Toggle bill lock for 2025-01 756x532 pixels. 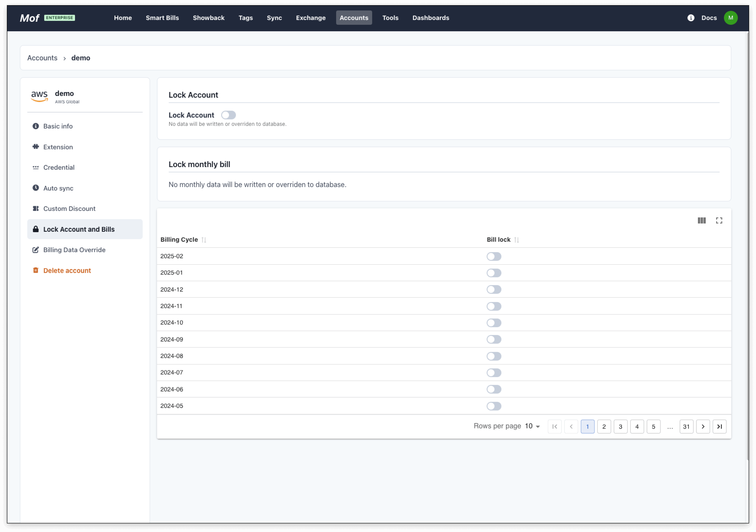coord(494,273)
